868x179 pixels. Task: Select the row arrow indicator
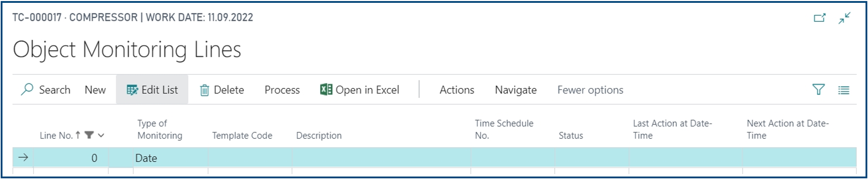[23, 157]
